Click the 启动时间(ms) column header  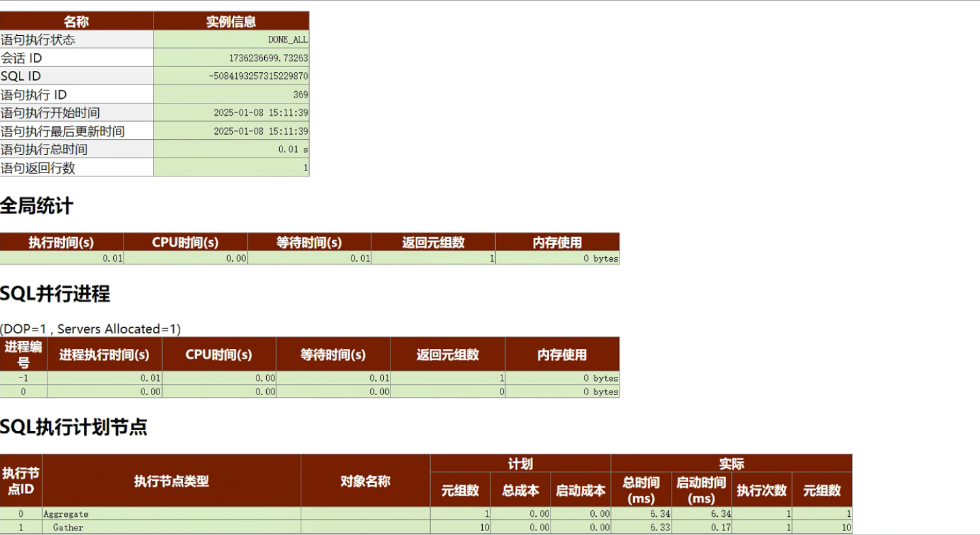pos(701,489)
